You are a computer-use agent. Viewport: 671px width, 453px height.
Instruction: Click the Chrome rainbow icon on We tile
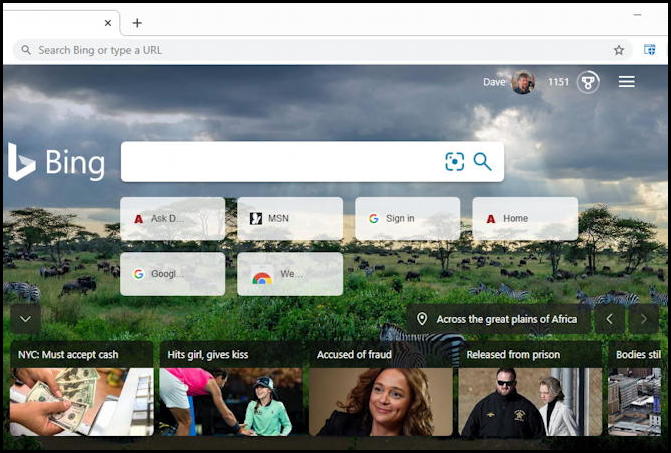click(x=262, y=278)
